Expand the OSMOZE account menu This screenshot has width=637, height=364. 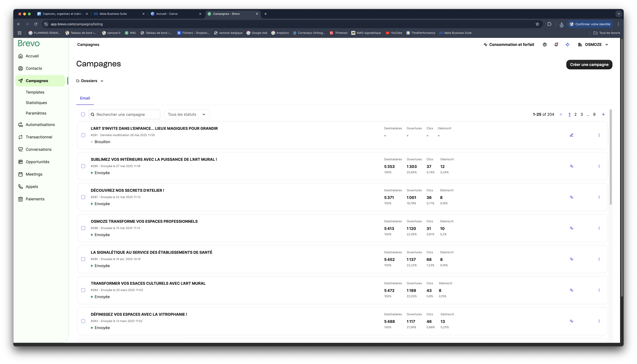point(593,44)
